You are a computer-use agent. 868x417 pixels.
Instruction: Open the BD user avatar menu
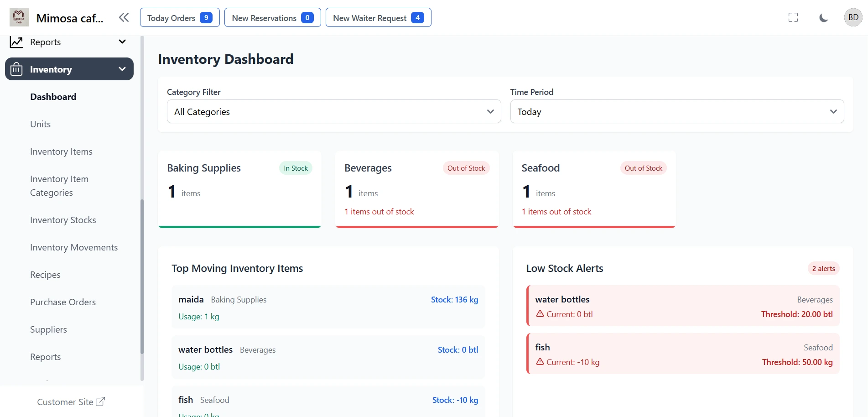853,17
